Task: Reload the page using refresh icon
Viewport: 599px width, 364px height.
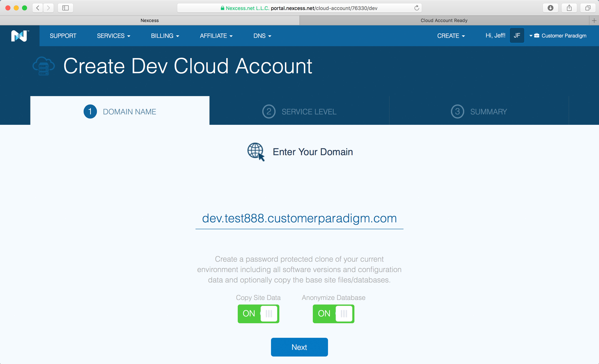Action: point(417,8)
